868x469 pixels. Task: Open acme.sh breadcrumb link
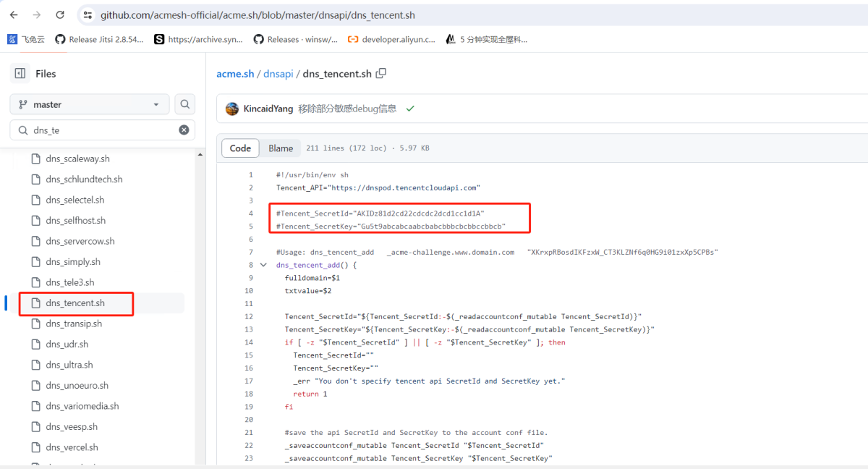[235, 74]
